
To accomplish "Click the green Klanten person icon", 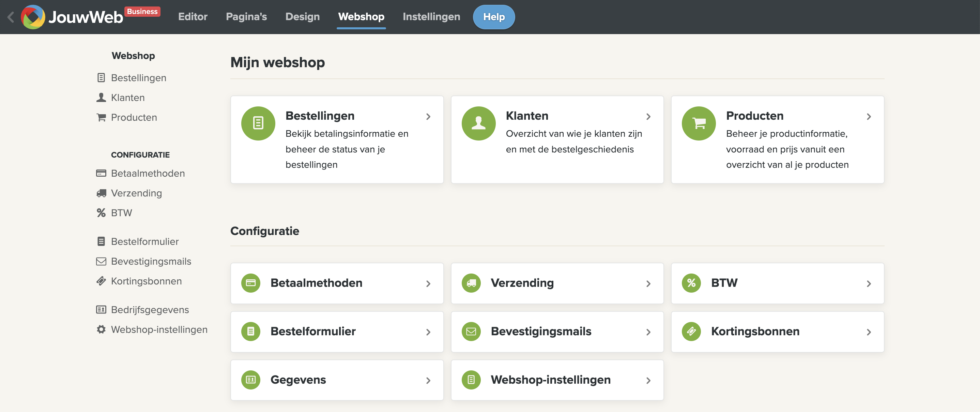I will [478, 123].
